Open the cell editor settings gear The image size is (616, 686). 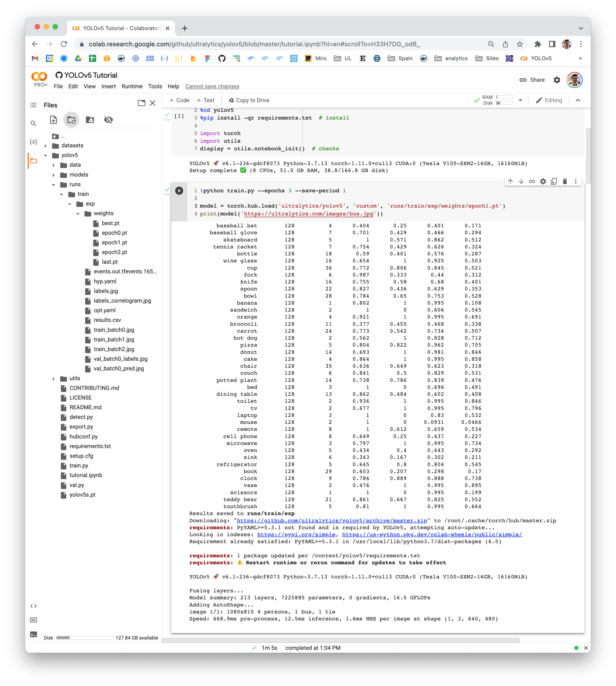(x=543, y=181)
